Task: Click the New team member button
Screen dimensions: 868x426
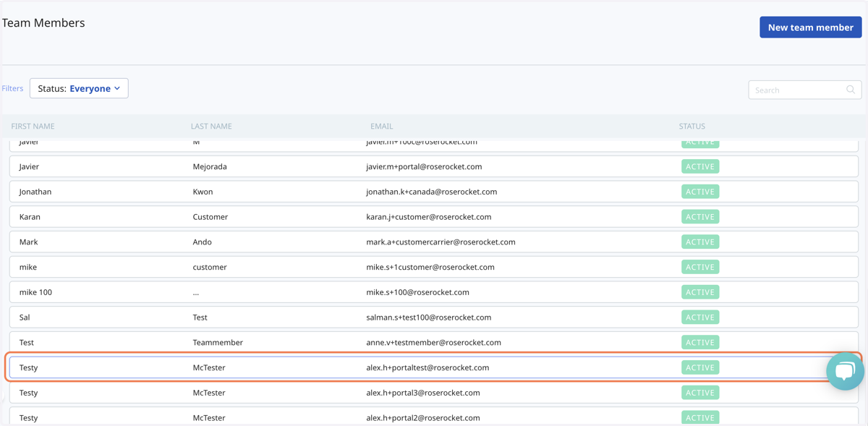Action: tap(810, 27)
